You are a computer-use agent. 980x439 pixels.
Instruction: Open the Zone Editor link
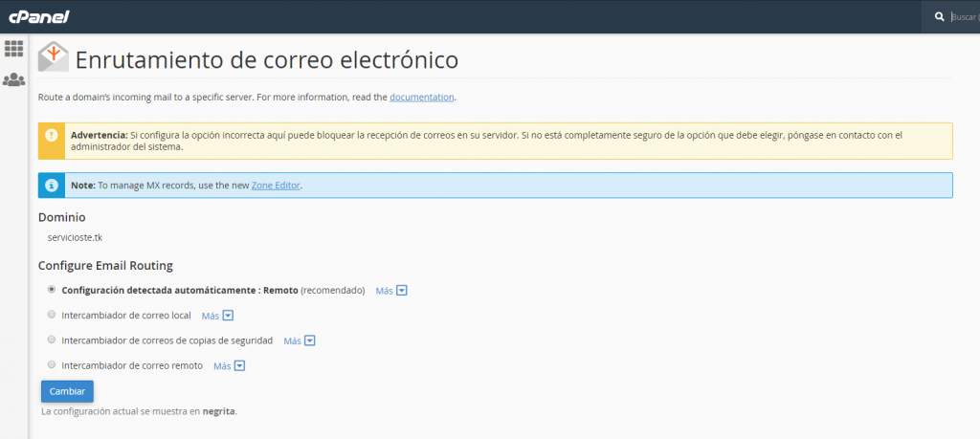[x=276, y=186]
